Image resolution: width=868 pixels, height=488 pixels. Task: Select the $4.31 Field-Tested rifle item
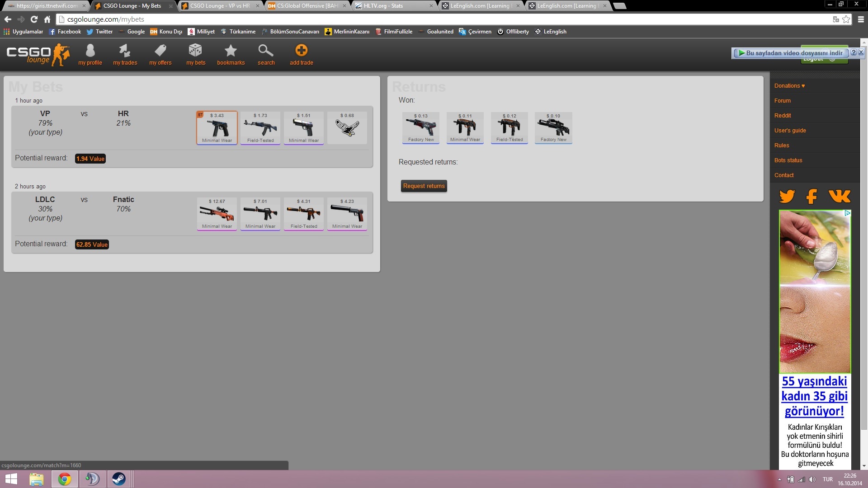(304, 214)
